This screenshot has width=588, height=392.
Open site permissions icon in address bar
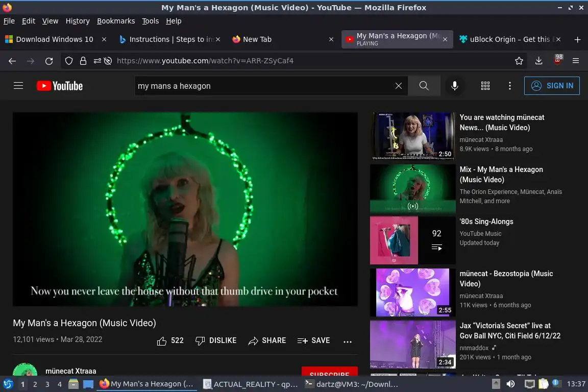97,61
